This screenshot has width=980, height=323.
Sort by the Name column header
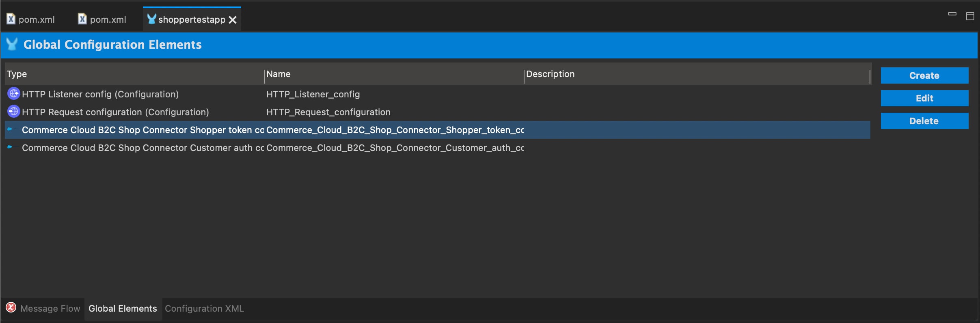[x=394, y=74]
